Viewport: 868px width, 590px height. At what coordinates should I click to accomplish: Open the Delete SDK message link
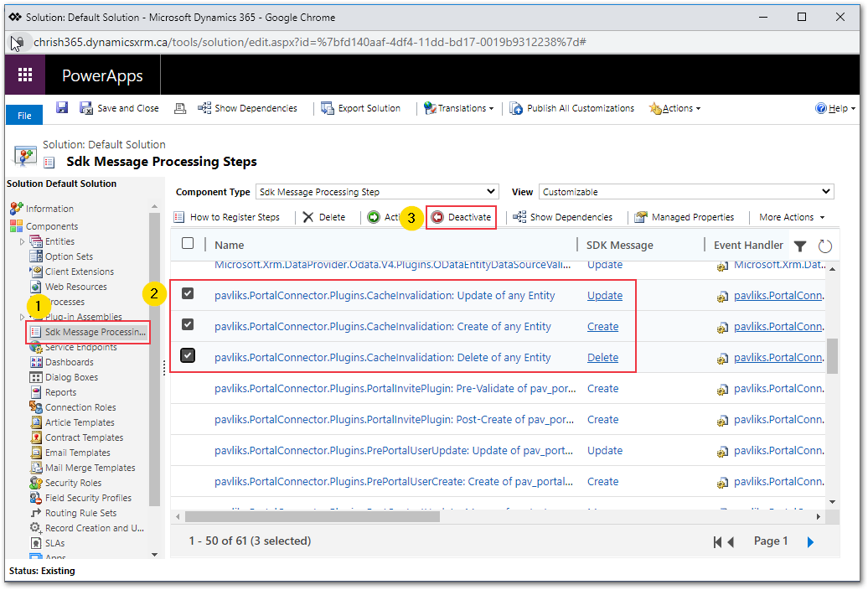pyautogui.click(x=602, y=358)
